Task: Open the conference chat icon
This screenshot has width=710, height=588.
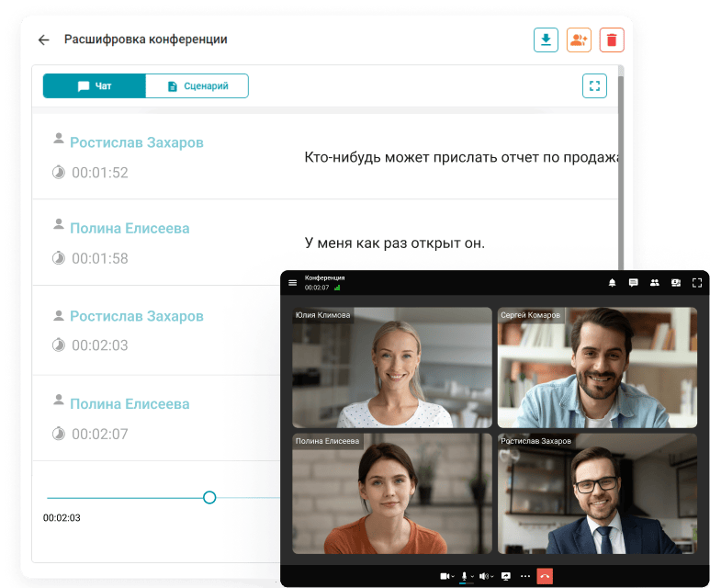Action: (x=633, y=283)
